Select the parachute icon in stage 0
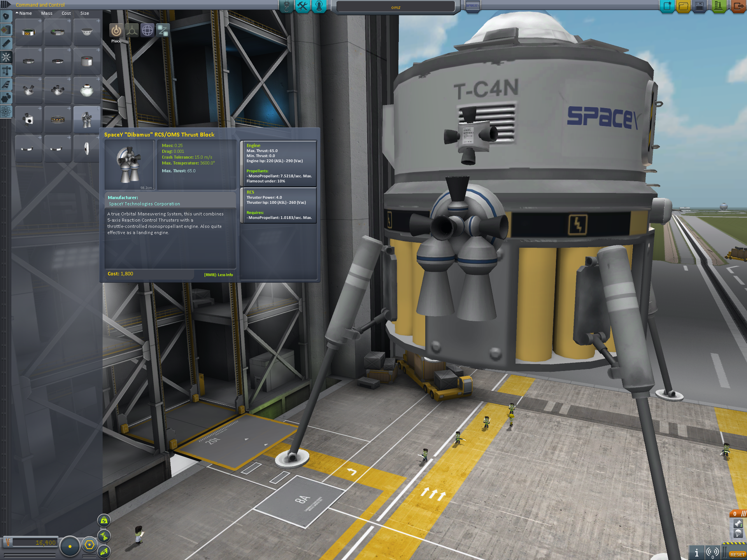Viewport: 747px width, 560px height. [738, 533]
